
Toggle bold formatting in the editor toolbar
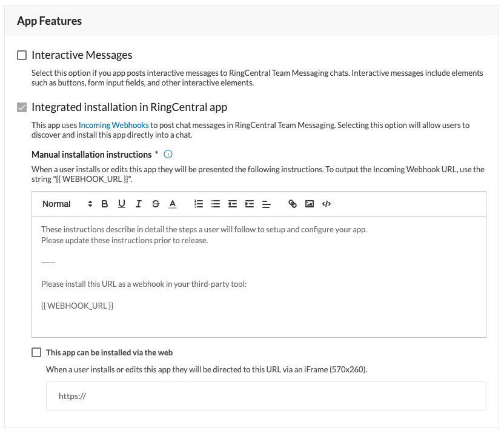(x=105, y=204)
